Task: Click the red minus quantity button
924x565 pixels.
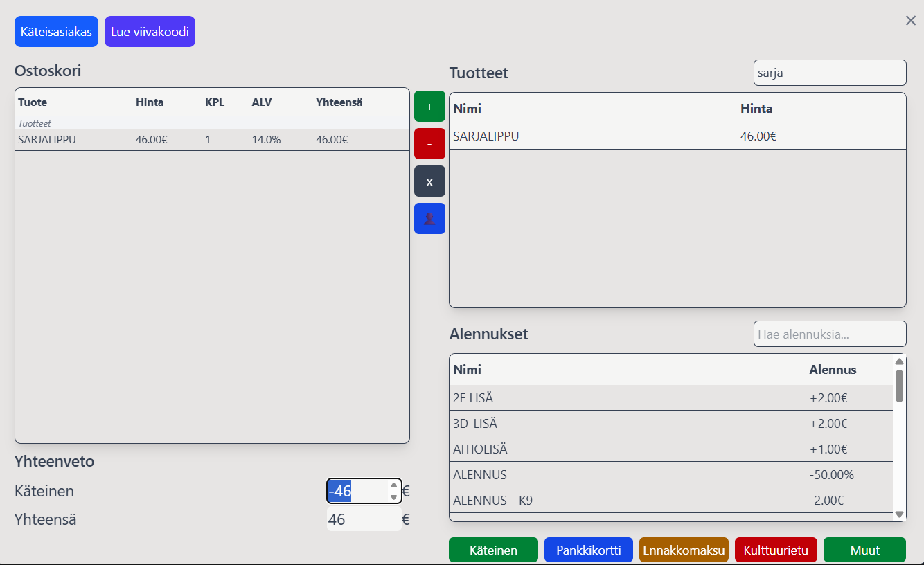Action: pos(429,144)
